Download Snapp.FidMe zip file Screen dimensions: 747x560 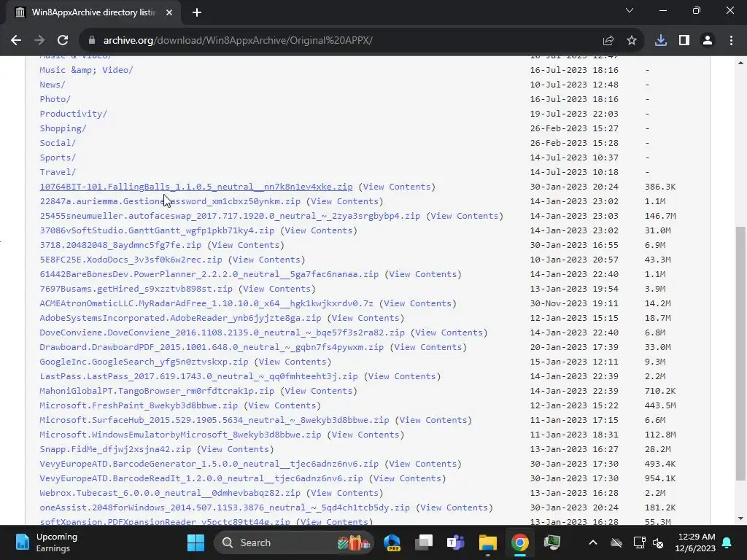[115, 449]
